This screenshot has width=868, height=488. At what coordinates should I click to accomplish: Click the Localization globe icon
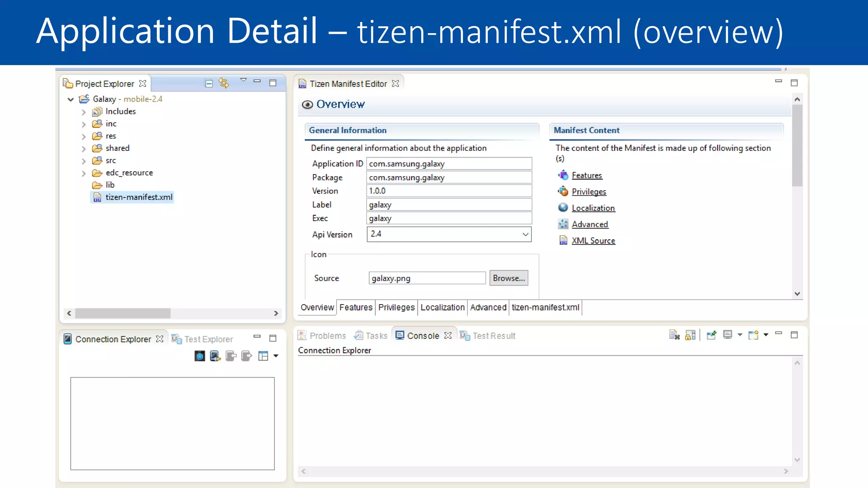(x=563, y=207)
